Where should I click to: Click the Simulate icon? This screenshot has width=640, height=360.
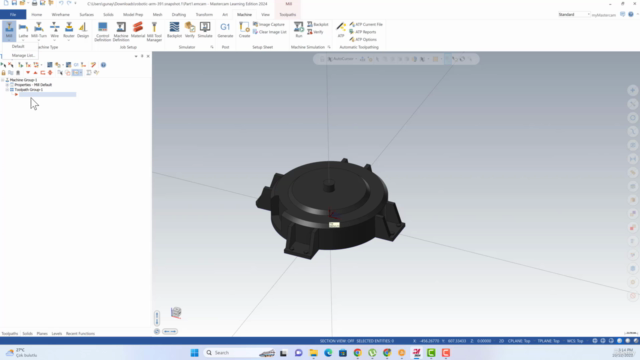[x=205, y=31]
